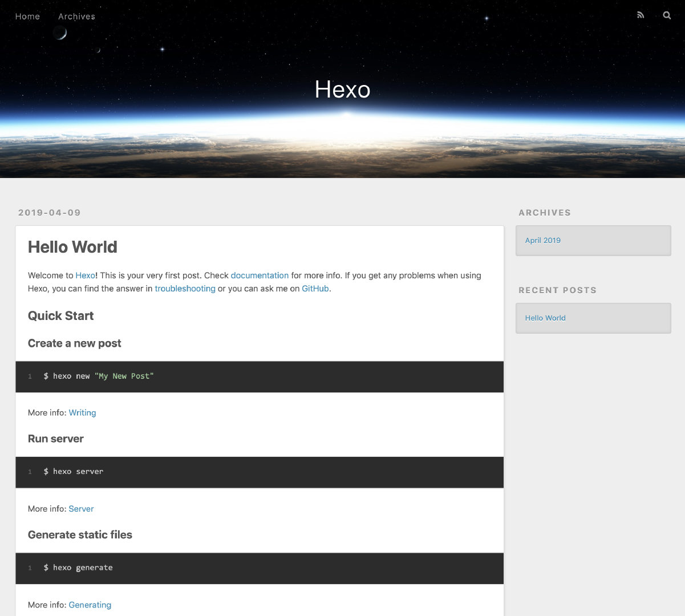The width and height of the screenshot is (685, 616).
Task: Click the hexo generate code line
Action: (x=78, y=568)
